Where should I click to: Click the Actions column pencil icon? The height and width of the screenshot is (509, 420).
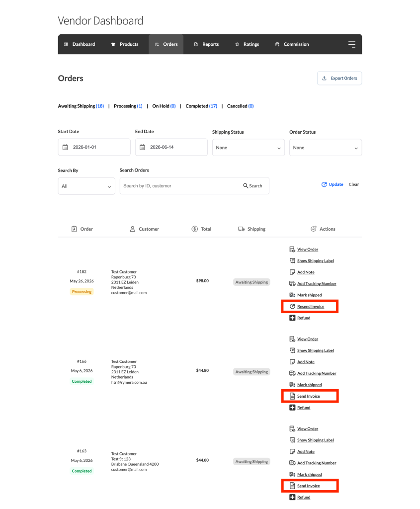(314, 229)
